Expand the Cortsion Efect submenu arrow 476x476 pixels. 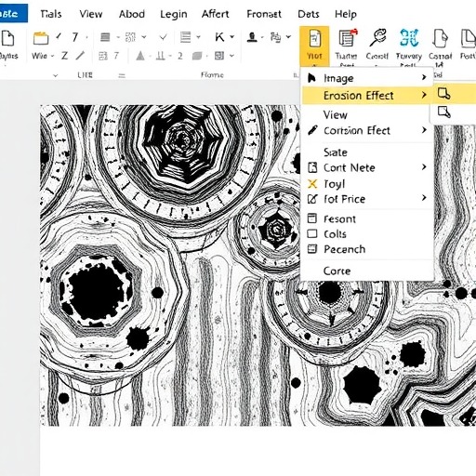tap(424, 130)
